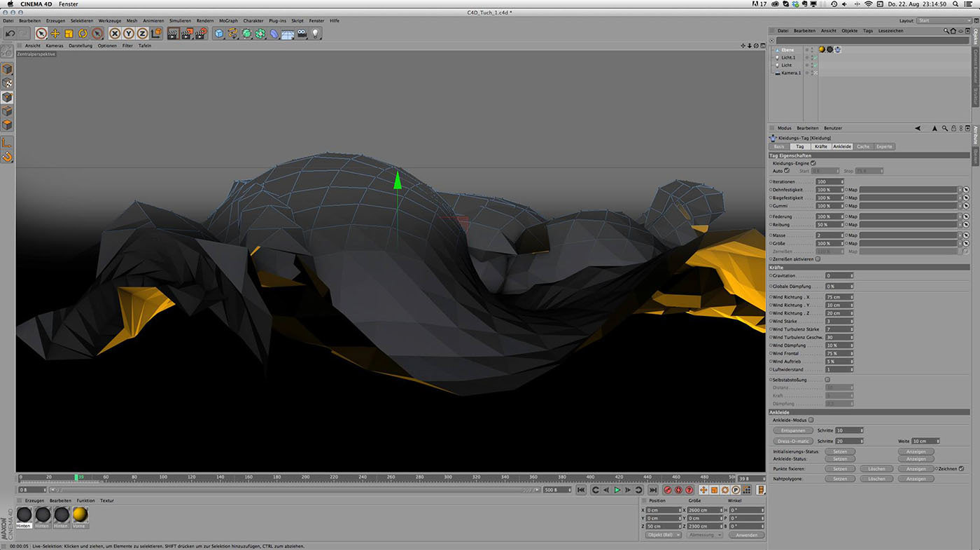Click the light bulb object icon
The height and width of the screenshot is (550, 980).
(x=316, y=33)
